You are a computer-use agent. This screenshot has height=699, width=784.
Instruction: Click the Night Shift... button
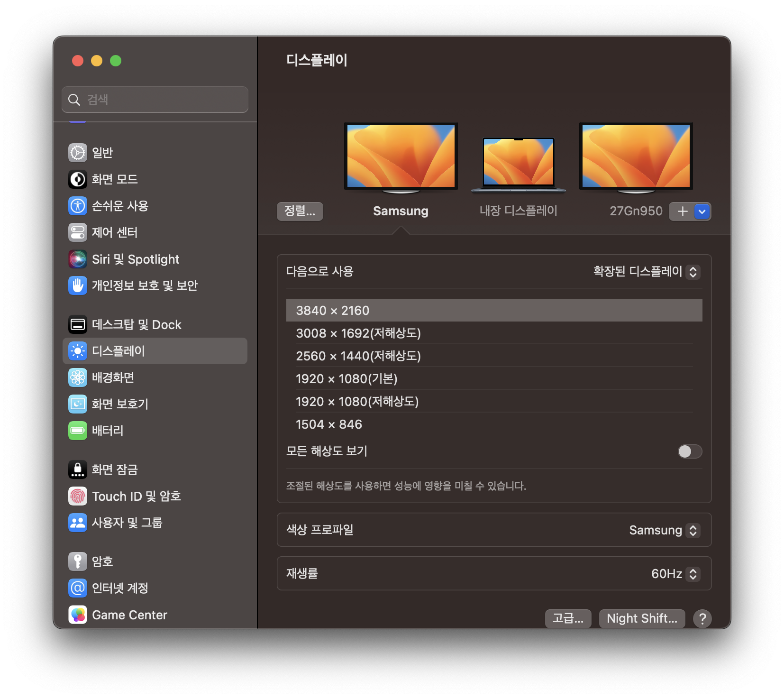click(x=642, y=618)
